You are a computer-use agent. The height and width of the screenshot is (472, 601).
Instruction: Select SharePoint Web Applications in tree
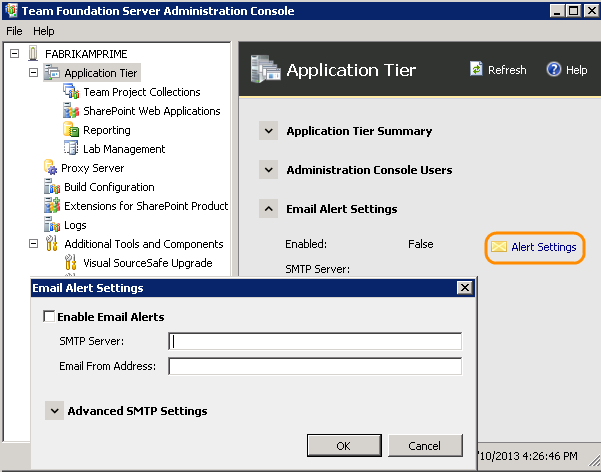pos(152,111)
